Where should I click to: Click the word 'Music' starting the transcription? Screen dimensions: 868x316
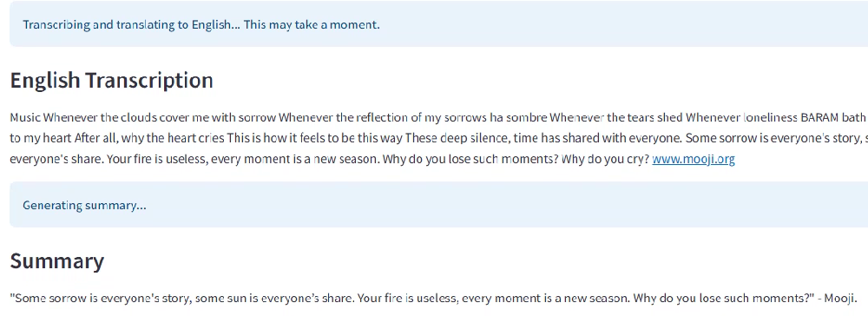point(25,117)
